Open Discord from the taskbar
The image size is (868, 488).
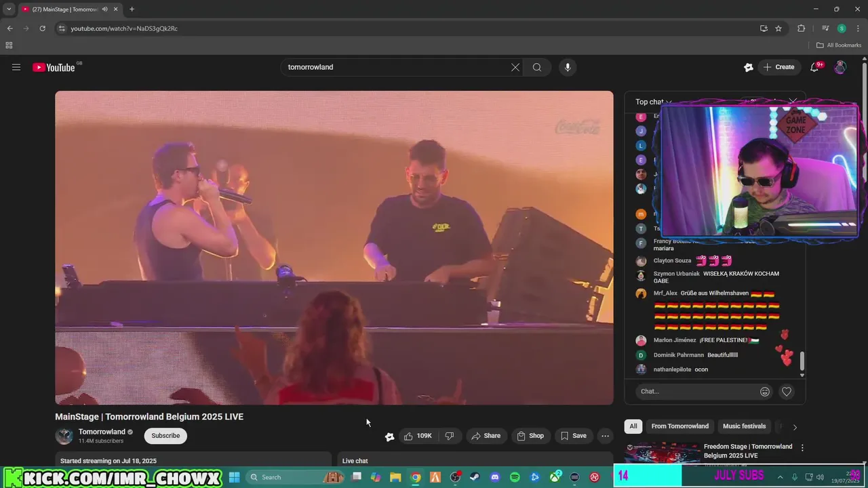[495, 477]
